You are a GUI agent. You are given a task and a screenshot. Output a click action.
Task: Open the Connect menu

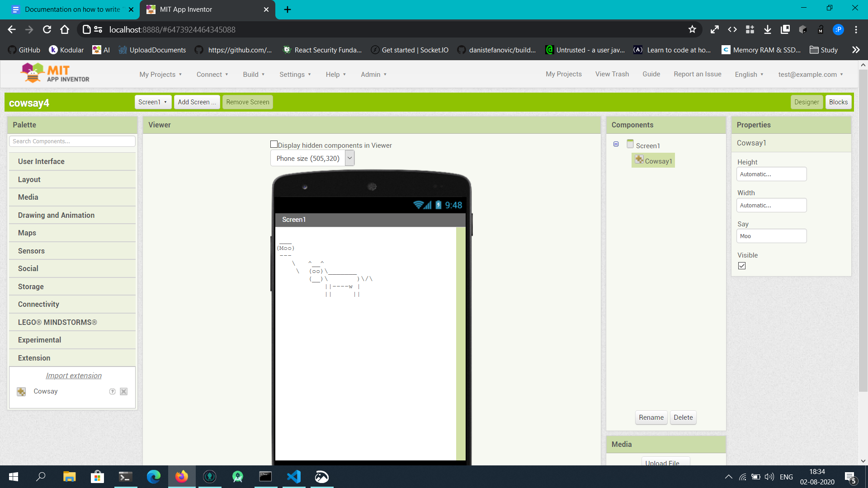pos(212,75)
